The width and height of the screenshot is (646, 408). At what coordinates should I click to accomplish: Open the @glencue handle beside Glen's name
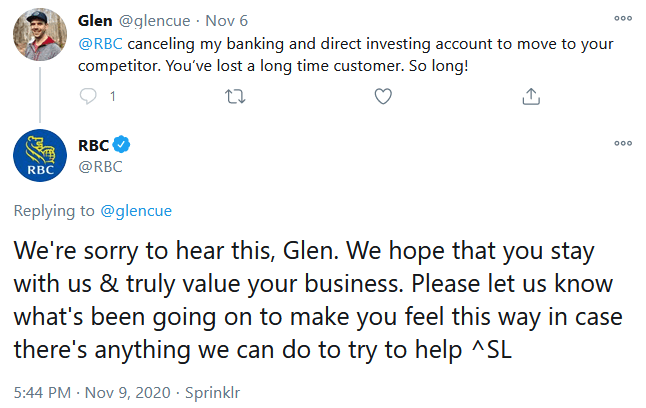pyautogui.click(x=155, y=21)
